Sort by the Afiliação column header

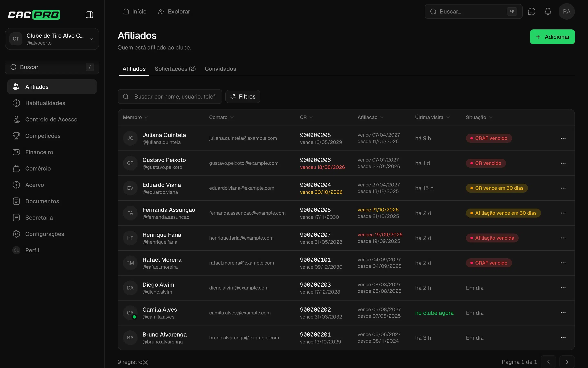pyautogui.click(x=370, y=117)
